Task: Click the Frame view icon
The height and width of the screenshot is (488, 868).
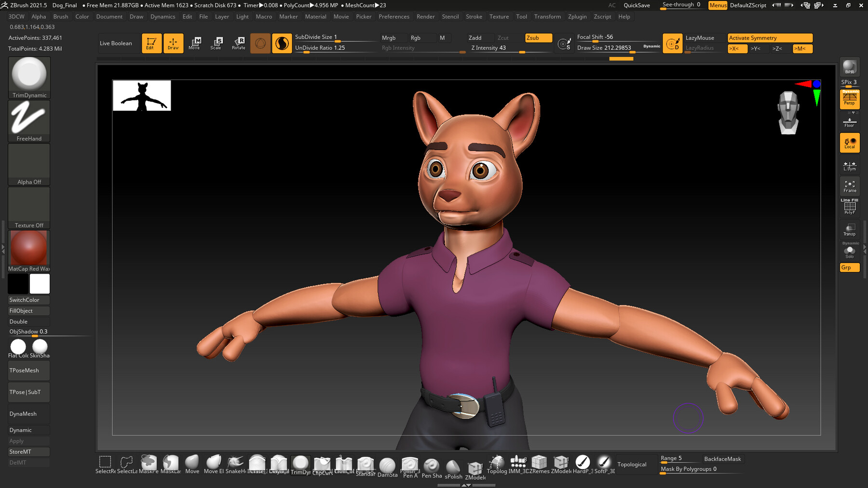Action: pyautogui.click(x=850, y=186)
